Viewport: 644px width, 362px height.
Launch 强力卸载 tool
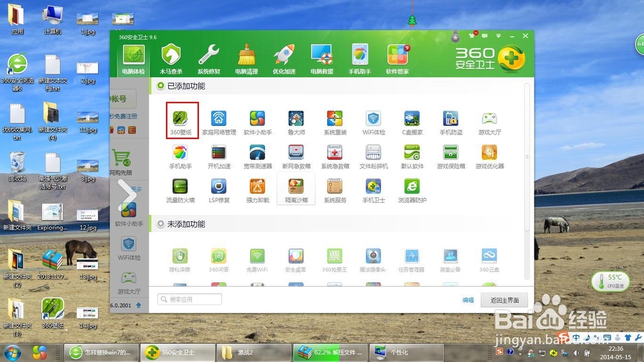tap(258, 191)
